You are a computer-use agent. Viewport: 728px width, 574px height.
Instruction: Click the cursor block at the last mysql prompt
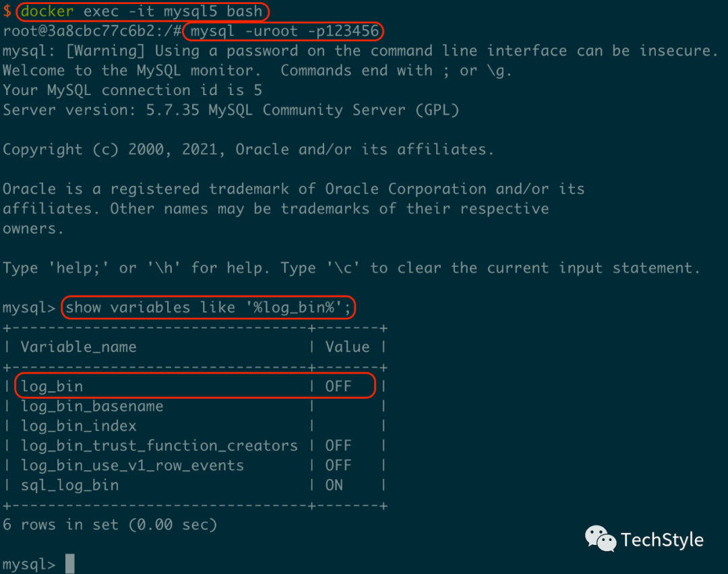pos(69,564)
